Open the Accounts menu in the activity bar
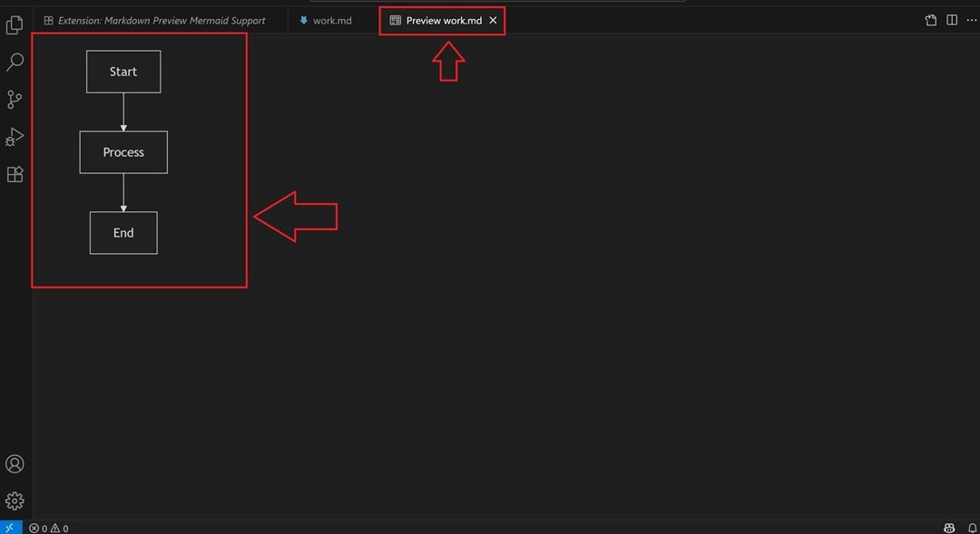This screenshot has height=534, width=980. tap(15, 463)
